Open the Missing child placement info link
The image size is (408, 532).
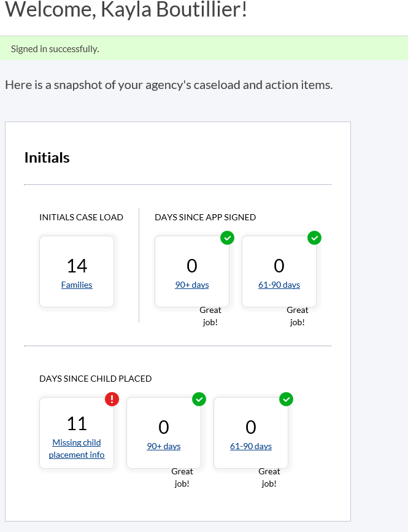coord(76,449)
